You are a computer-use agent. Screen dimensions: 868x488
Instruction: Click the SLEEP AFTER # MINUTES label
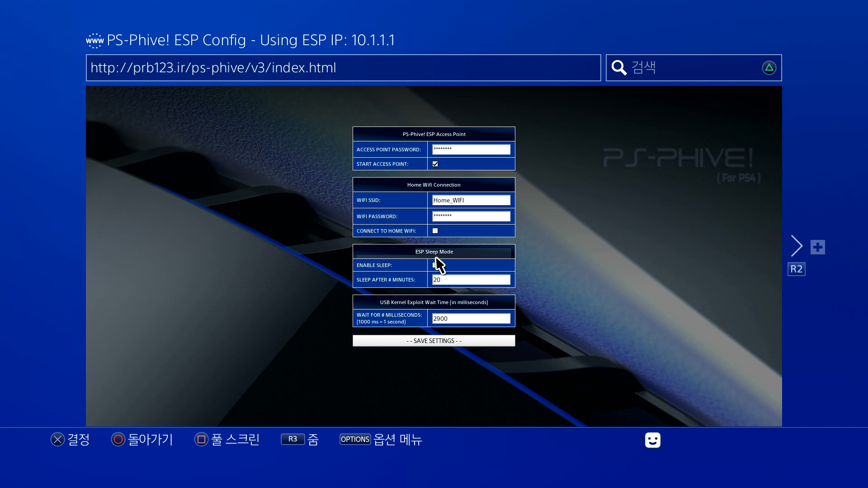[386, 280]
